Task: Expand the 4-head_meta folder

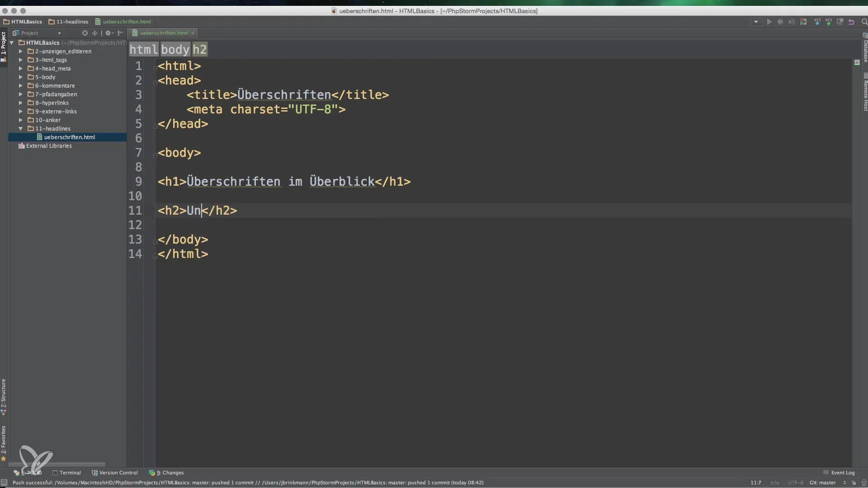Action: [20, 69]
